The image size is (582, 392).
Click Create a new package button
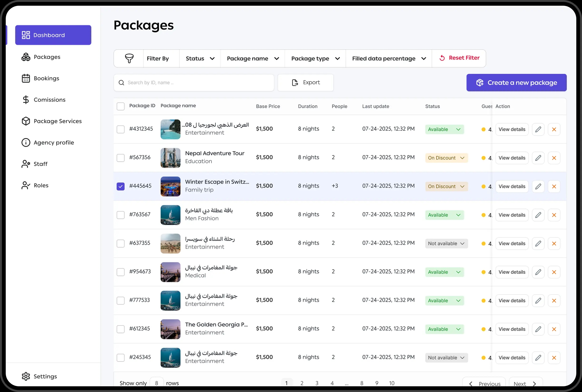pos(516,83)
